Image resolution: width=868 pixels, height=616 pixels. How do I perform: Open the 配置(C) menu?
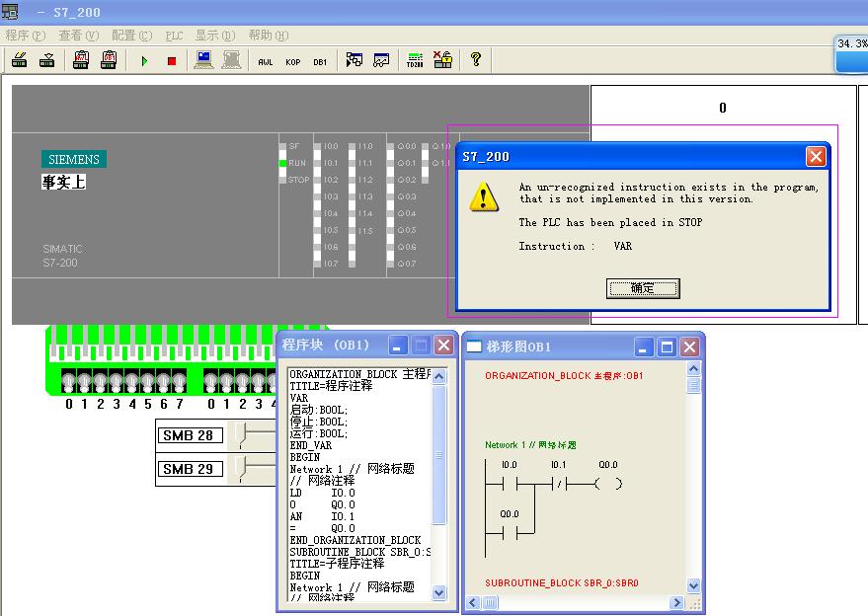click(x=131, y=36)
